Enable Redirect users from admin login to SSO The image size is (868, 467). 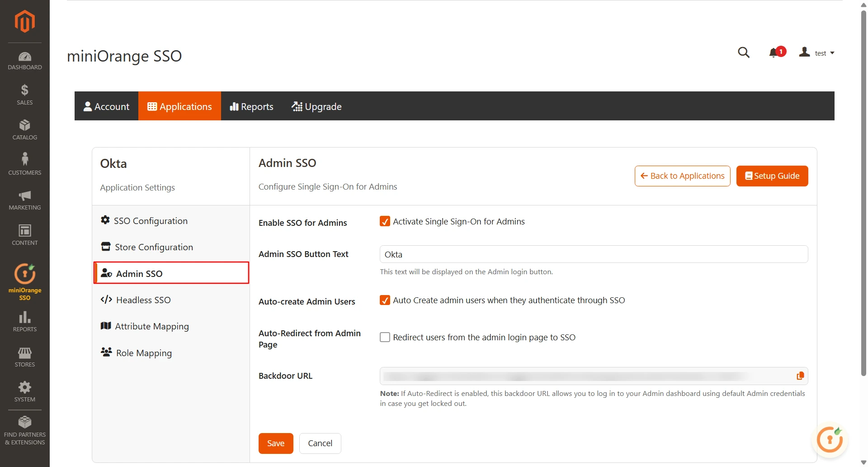coord(385,337)
